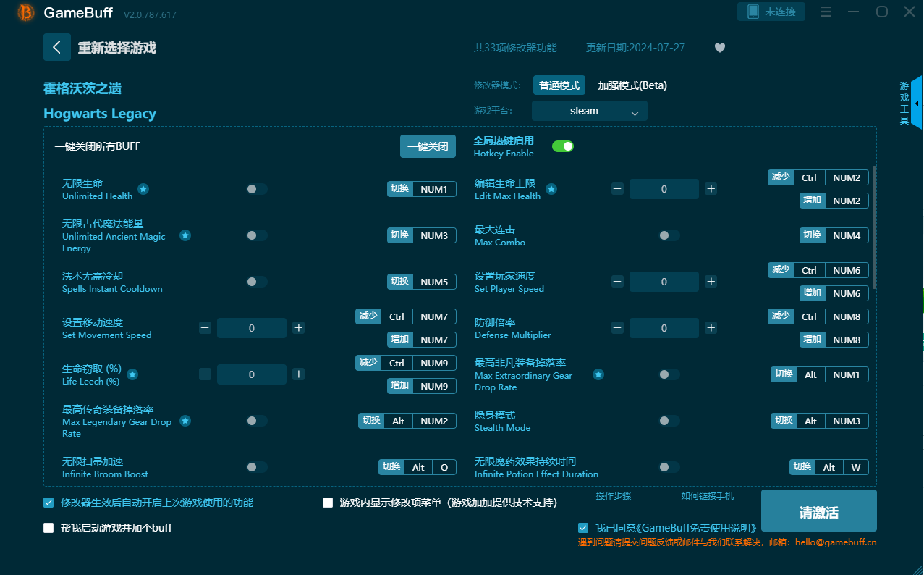
Task: Increase Set Player Speed with plus
Action: tap(711, 282)
